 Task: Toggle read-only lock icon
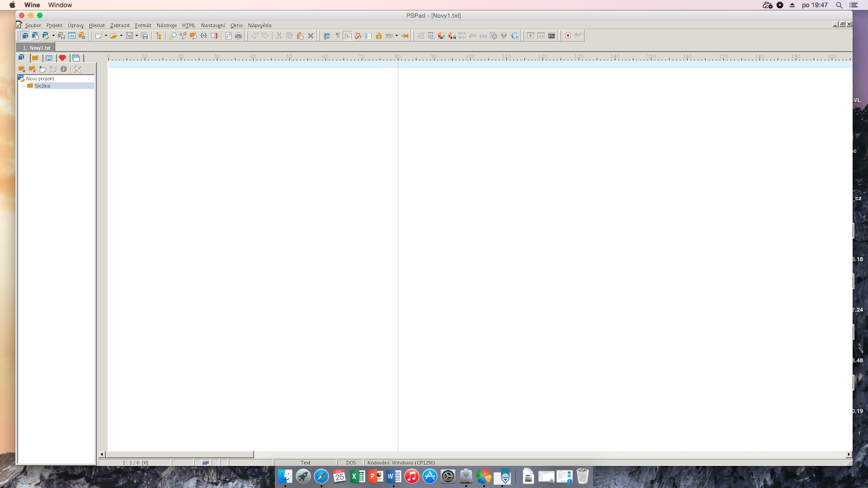[379, 36]
